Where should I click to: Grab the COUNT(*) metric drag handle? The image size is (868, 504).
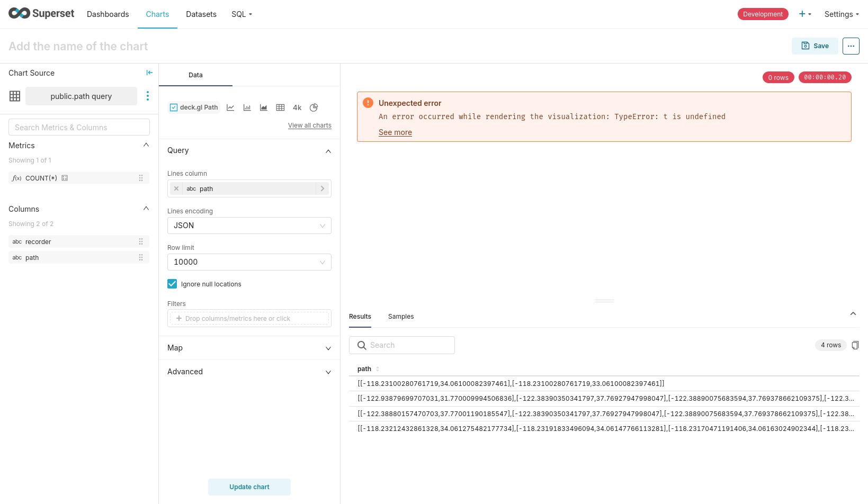click(141, 178)
